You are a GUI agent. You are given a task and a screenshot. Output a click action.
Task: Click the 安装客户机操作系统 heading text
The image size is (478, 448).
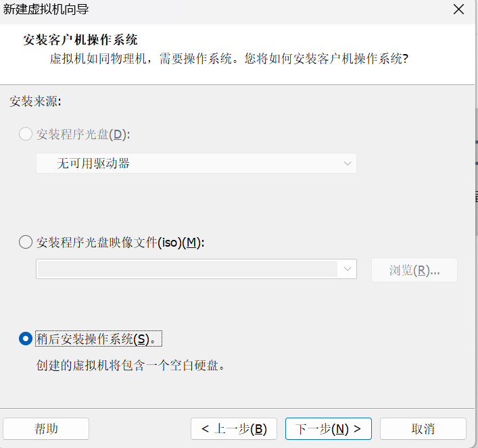80,40
